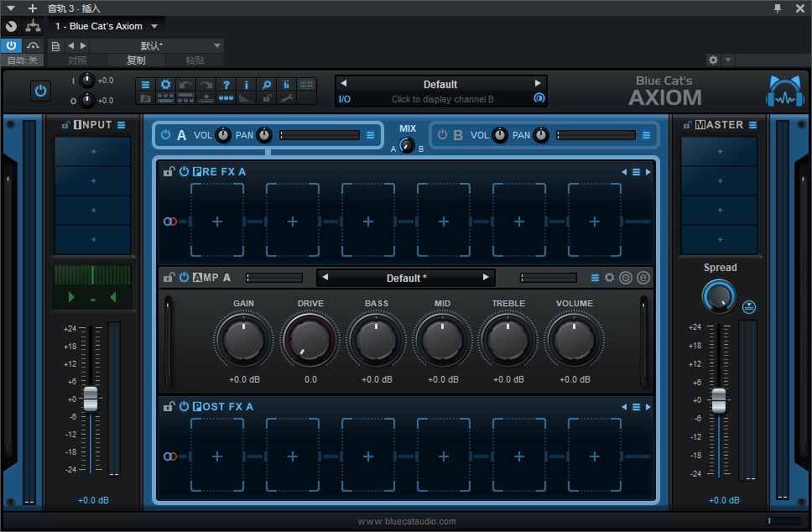Click the MASTER volume fader handle
812x532 pixels.
[x=719, y=400]
